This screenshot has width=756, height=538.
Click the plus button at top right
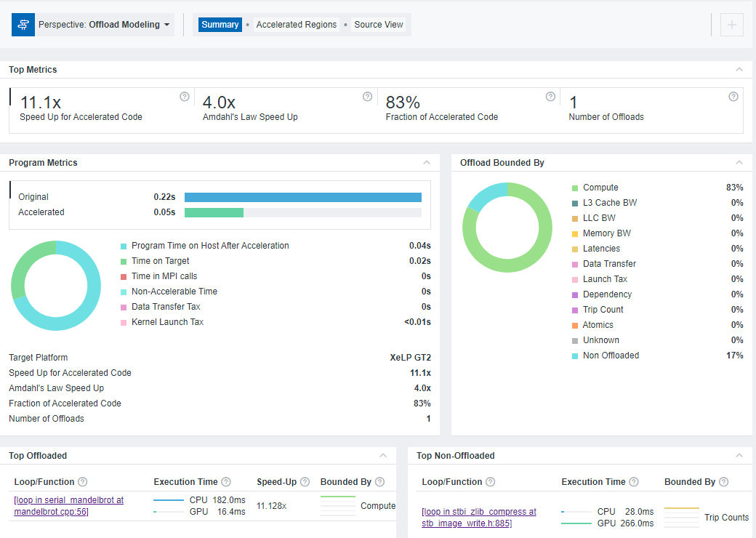731,25
